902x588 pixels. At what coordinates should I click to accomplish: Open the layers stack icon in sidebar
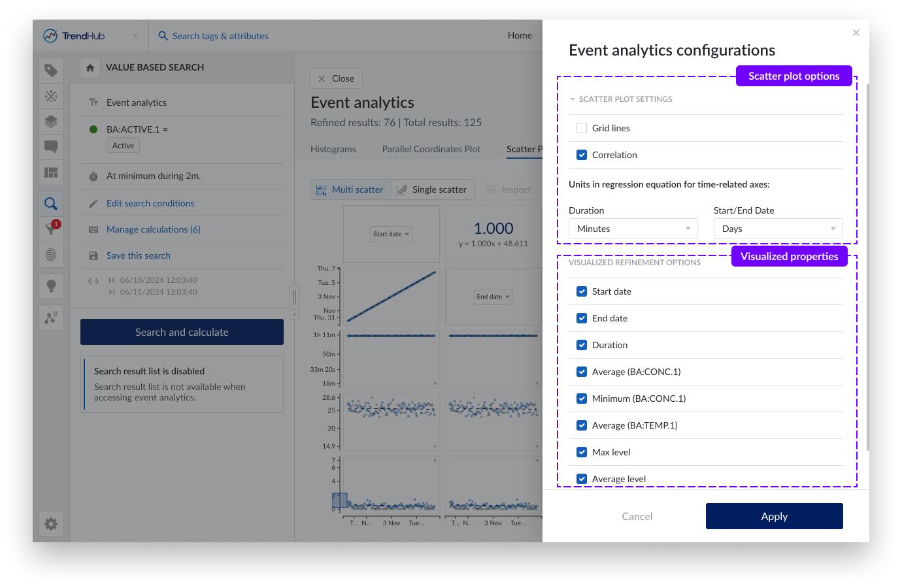(x=51, y=122)
